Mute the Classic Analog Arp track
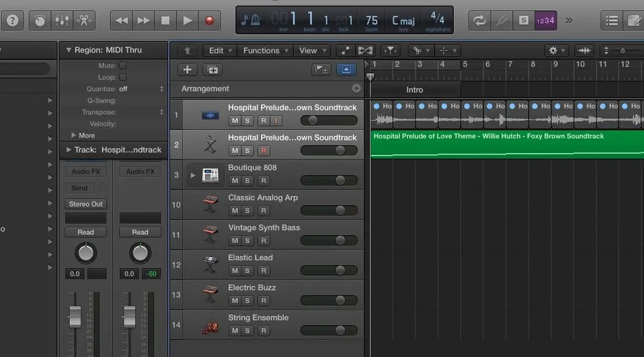Viewport: 644px width, 357px height. (x=235, y=210)
